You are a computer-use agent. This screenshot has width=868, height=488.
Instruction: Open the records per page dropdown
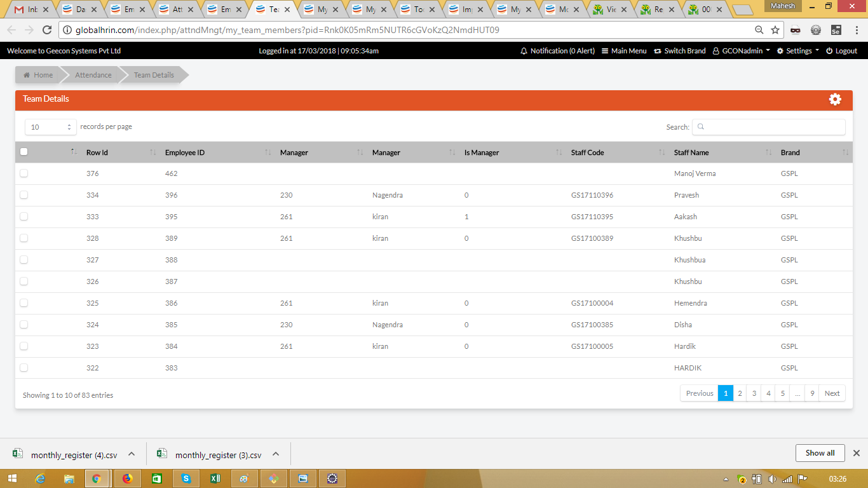pos(51,127)
